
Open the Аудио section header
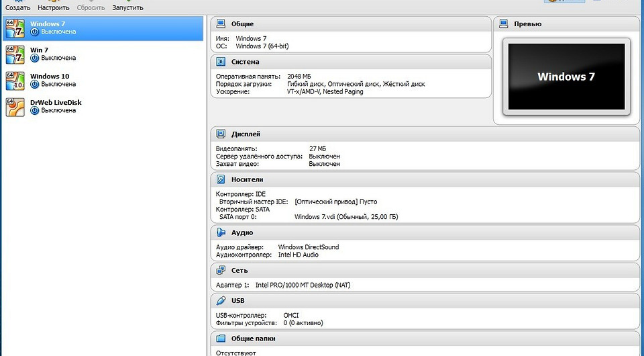[x=425, y=232]
